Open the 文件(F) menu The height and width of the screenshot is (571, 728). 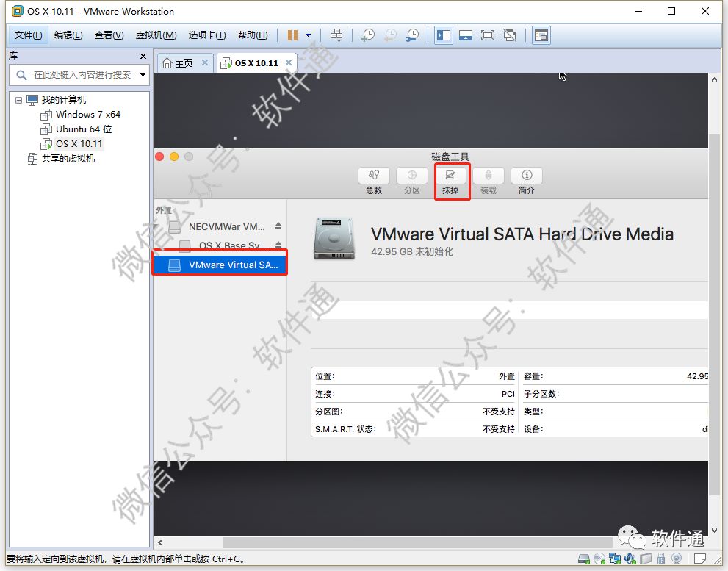click(29, 35)
